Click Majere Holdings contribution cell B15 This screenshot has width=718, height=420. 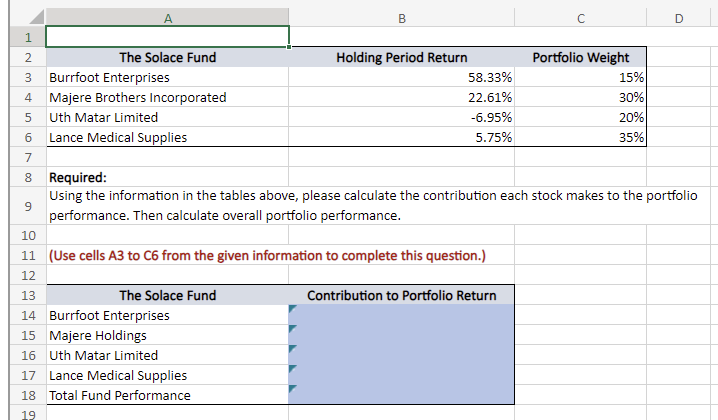pyautogui.click(x=402, y=335)
